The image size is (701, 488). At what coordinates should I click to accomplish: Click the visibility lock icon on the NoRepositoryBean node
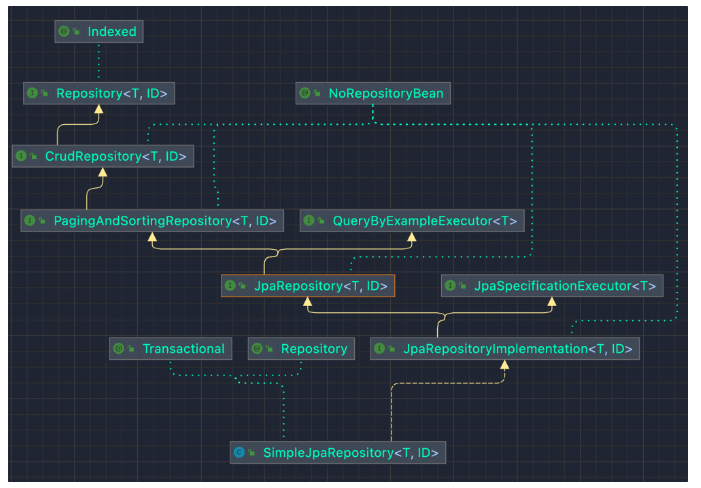tap(317, 93)
